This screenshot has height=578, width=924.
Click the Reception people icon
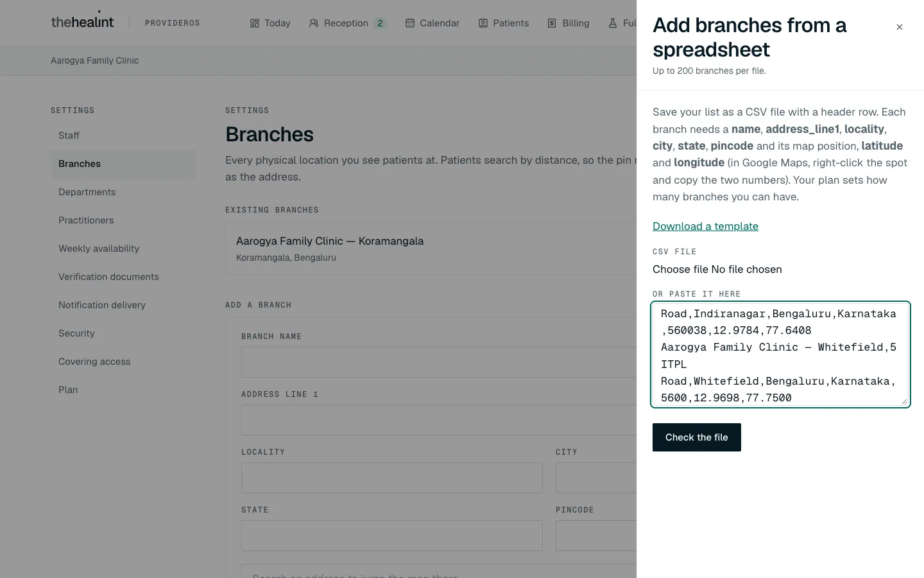(x=314, y=23)
